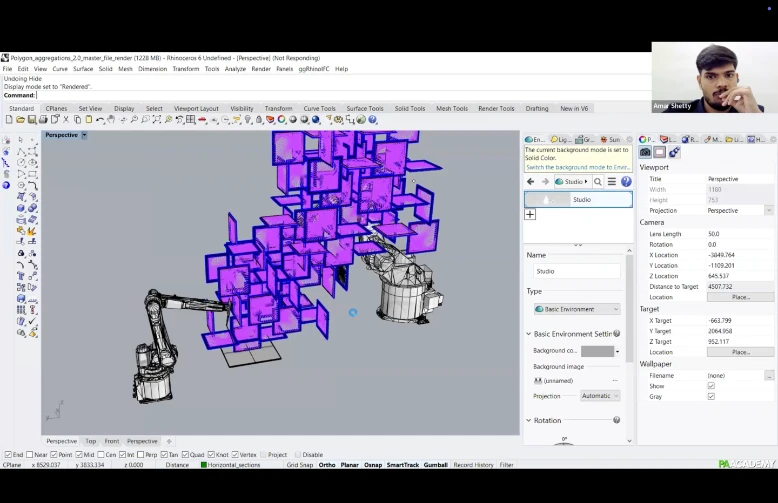This screenshot has height=503, width=778.
Task: Click the search icon in environment panel
Action: point(598,182)
